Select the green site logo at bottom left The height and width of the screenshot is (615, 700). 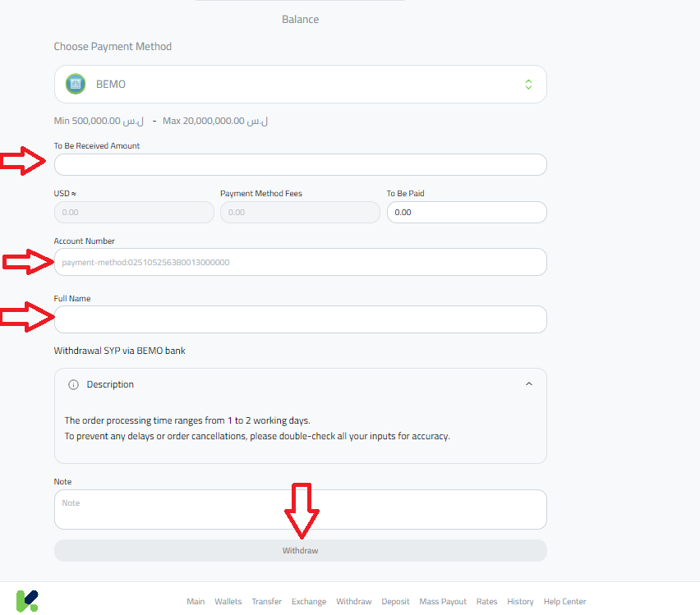point(27,601)
